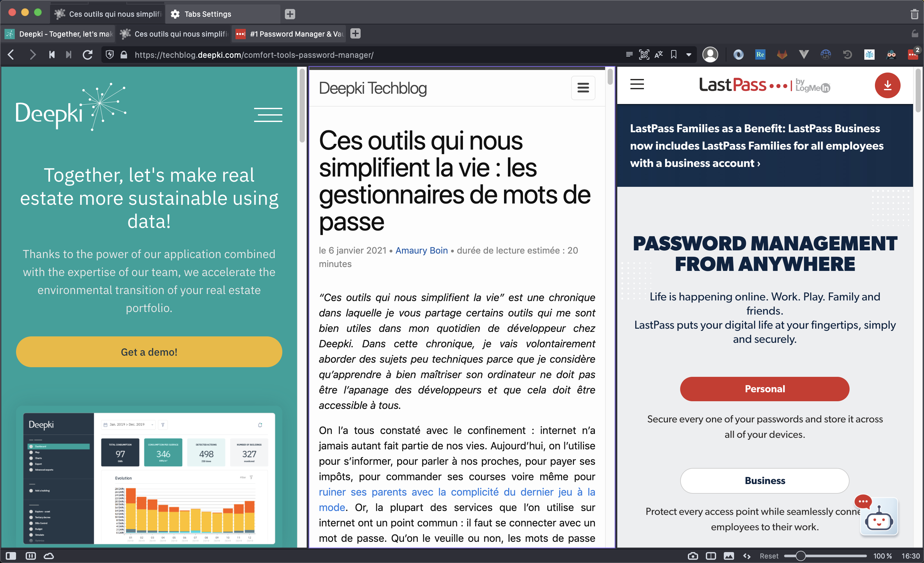Image resolution: width=924 pixels, height=563 pixels.
Task: Click the GitLab fox extension icon
Action: [782, 55]
